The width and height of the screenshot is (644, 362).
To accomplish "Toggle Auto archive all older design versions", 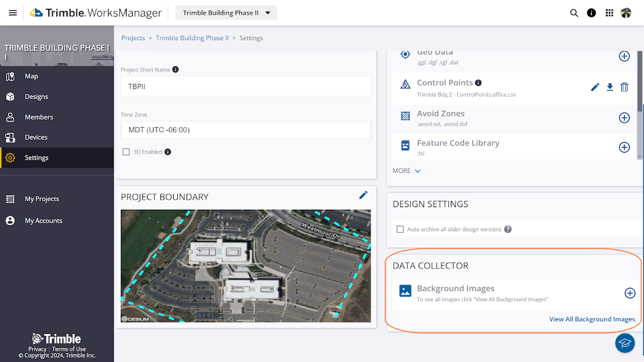I will coord(400,229).
